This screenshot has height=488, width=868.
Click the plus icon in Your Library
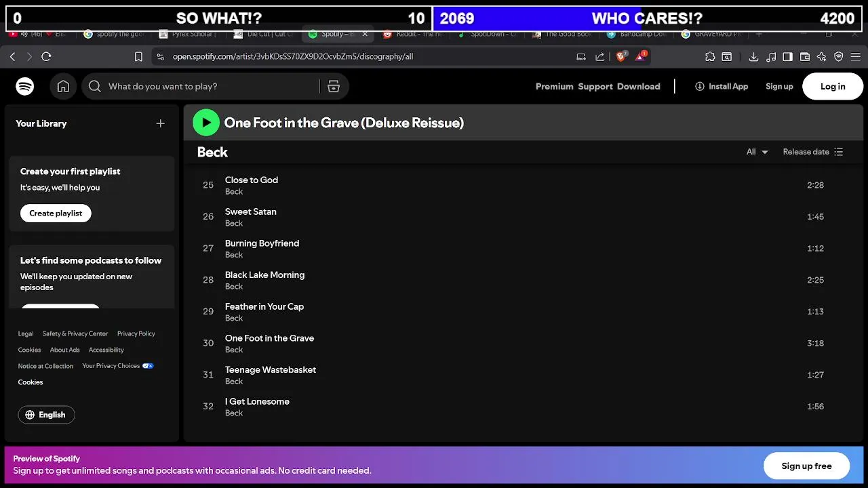[x=161, y=123]
